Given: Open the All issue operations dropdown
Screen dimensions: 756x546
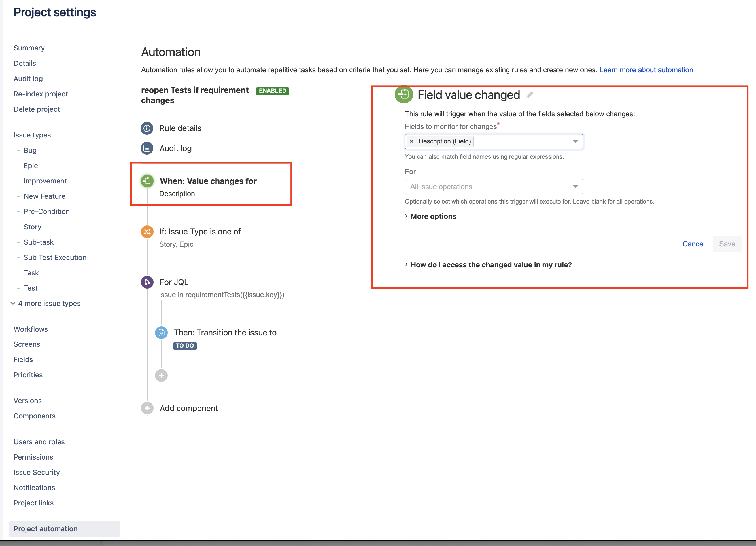Looking at the screenshot, I should [494, 187].
